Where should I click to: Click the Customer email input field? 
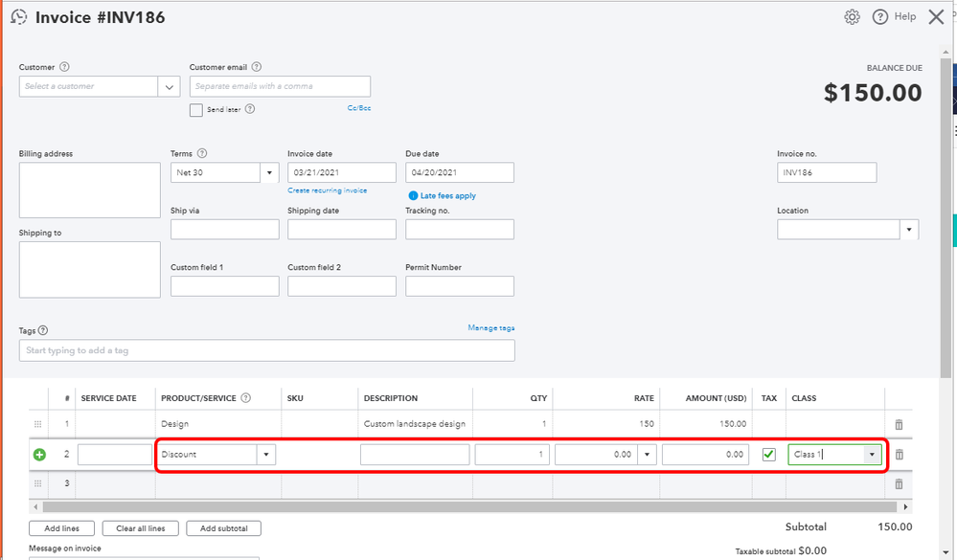tap(280, 86)
